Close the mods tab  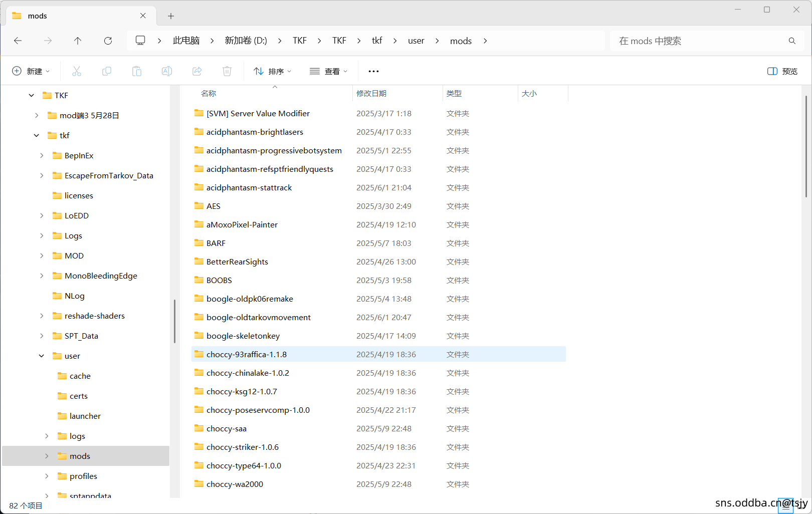point(143,16)
